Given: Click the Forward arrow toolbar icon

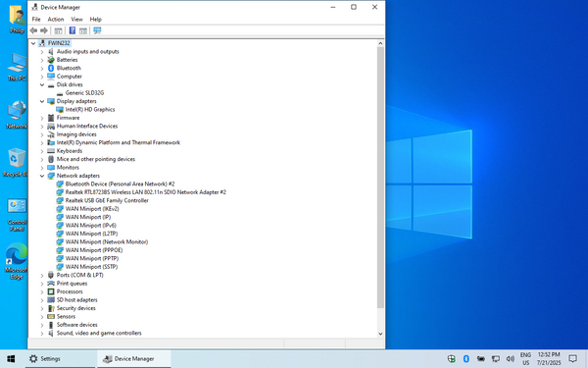Looking at the screenshot, I should click(44, 30).
